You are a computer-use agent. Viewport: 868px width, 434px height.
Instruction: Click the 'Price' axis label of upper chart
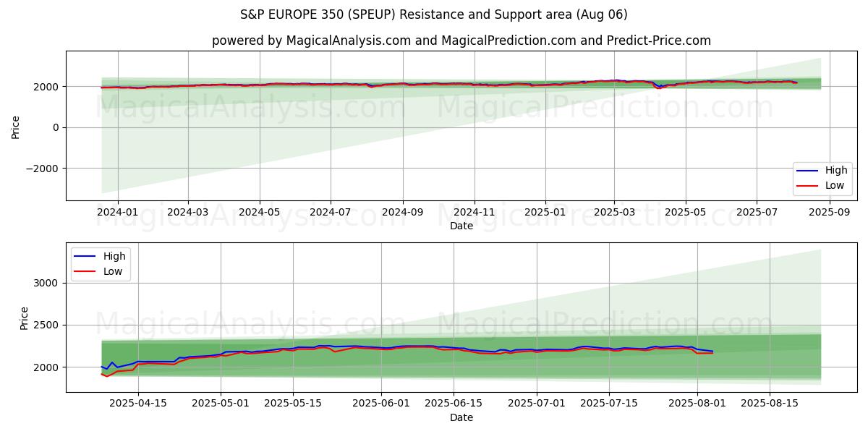tap(16, 127)
